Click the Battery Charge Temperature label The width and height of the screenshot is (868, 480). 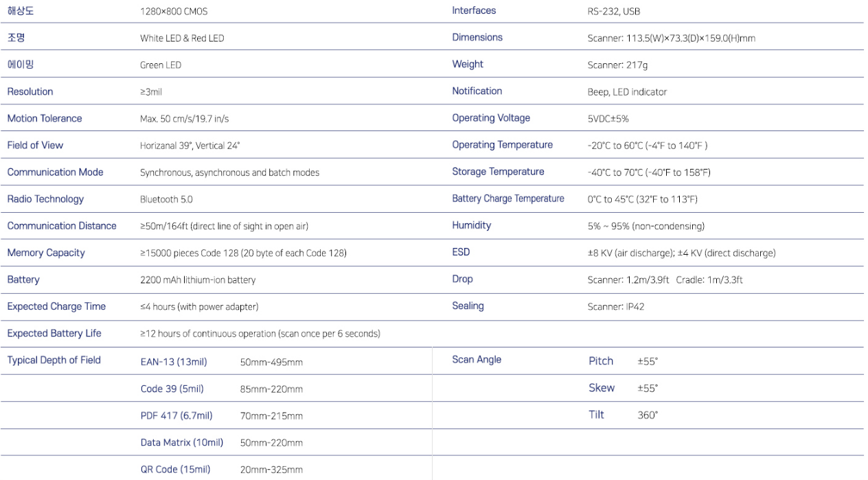[508, 198]
